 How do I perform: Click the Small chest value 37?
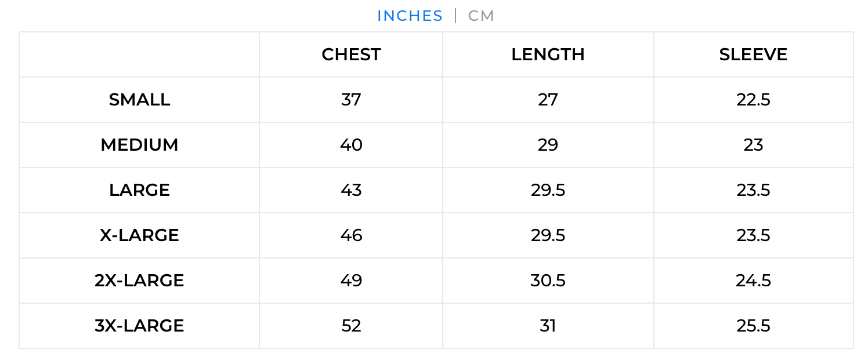coord(351,100)
